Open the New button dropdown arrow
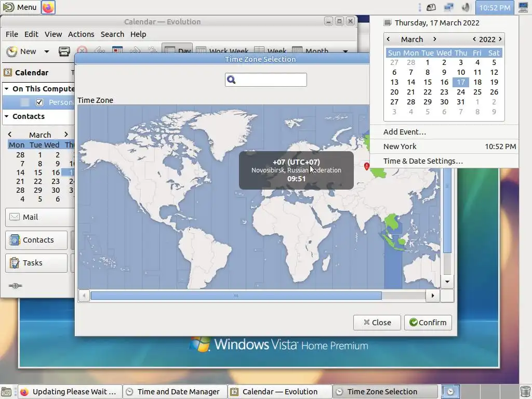This screenshot has height=399, width=532. tap(46, 51)
